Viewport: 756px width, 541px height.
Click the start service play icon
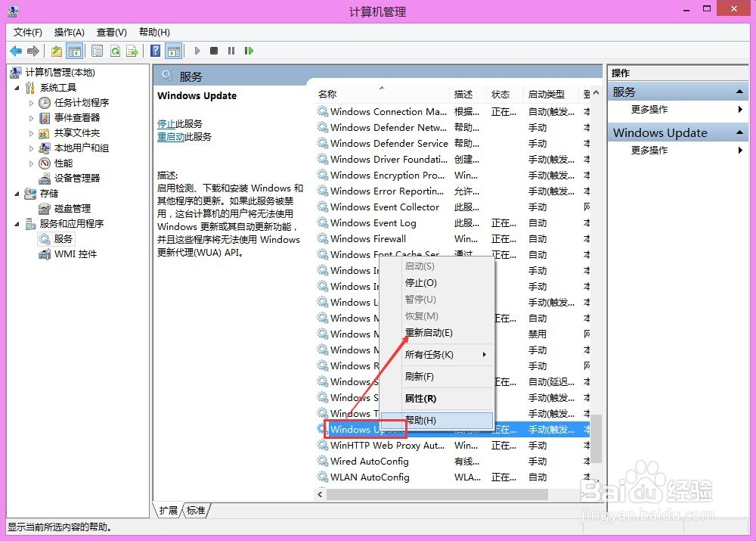coord(197,51)
